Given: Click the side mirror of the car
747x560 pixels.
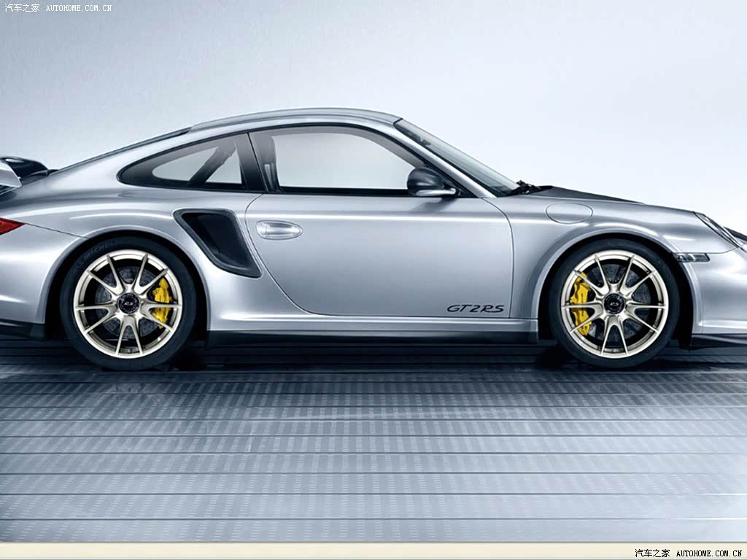Looking at the screenshot, I should pos(430,183).
